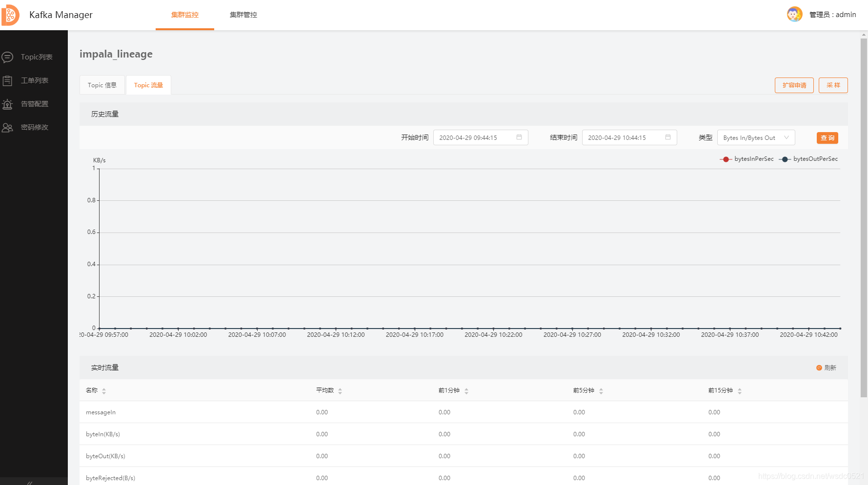Image resolution: width=868 pixels, height=485 pixels.
Task: Switch to 集群监控 top tab
Action: [185, 15]
